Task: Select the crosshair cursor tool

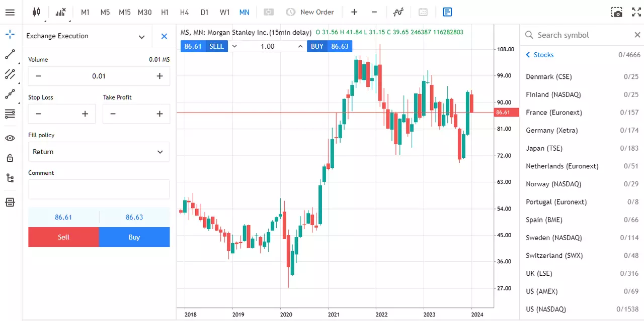Action: [10, 35]
